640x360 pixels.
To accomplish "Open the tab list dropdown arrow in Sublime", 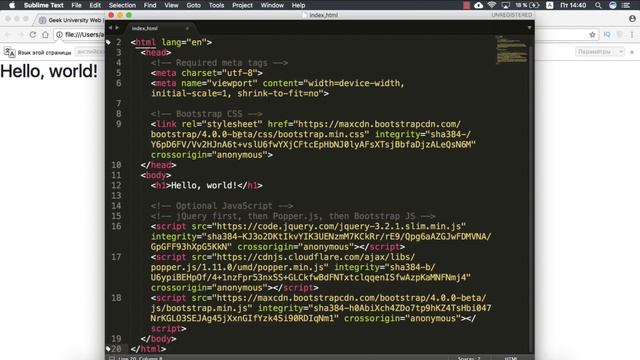I will pyautogui.click(x=529, y=28).
